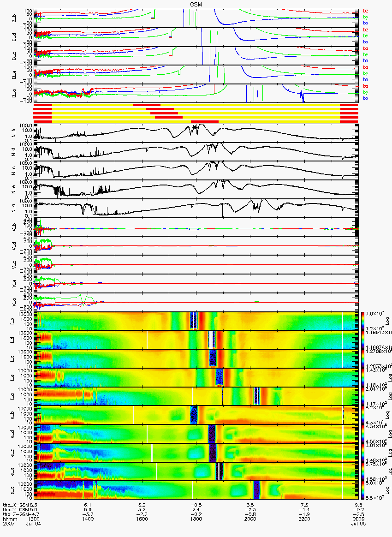
Task: Click the N_a density axis label
Action: 14,209
